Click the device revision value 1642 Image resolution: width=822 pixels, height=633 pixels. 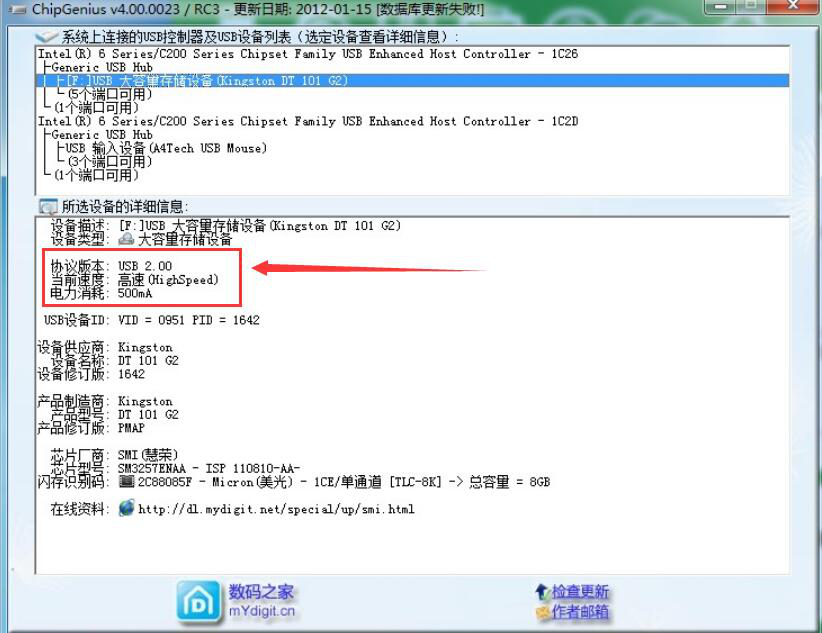point(131,374)
